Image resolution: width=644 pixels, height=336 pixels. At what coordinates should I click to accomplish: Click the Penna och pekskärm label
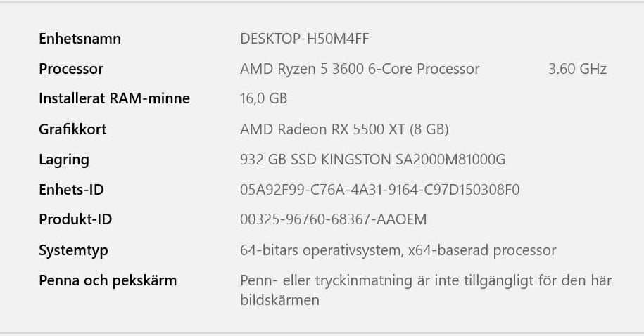pyautogui.click(x=108, y=280)
